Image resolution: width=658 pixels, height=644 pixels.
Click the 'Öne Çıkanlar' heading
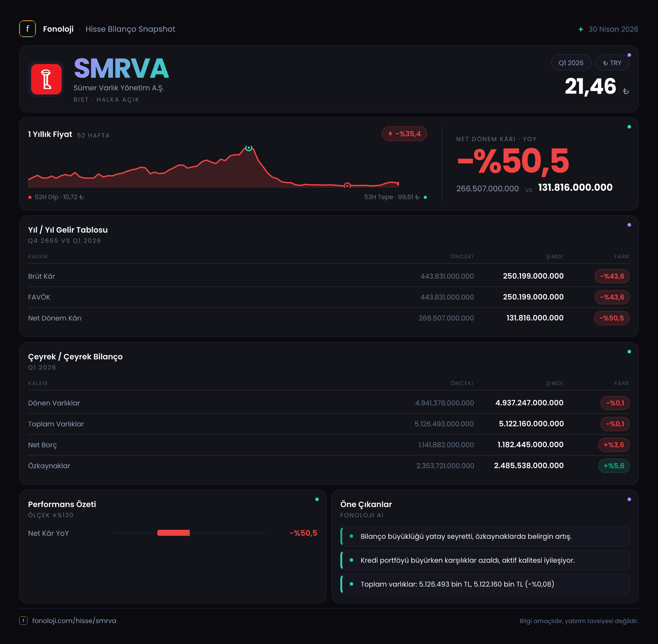coord(366,504)
